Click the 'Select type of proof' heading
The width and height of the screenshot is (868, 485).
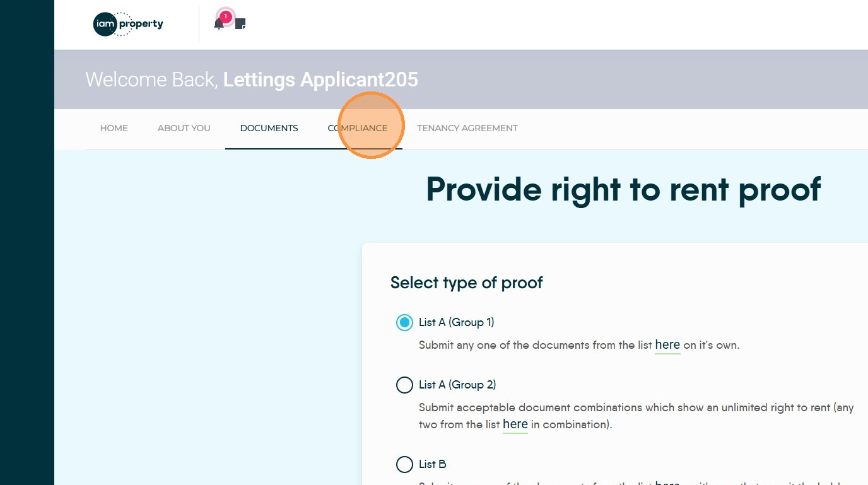coord(466,283)
